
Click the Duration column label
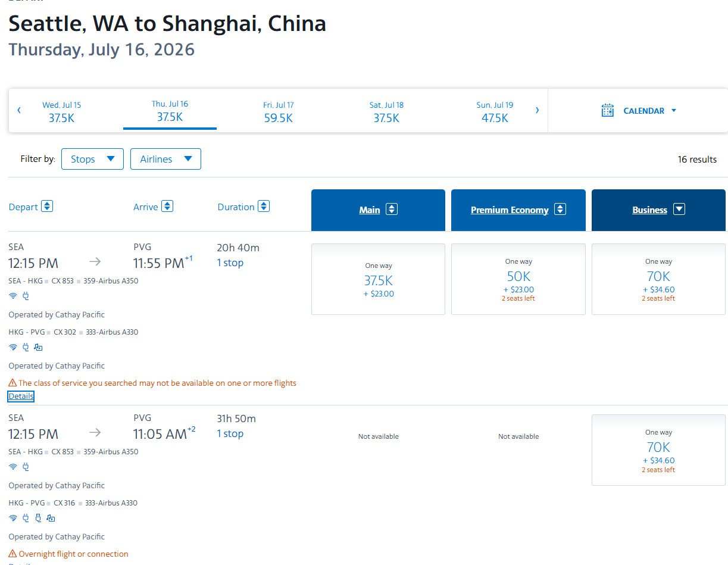[236, 207]
